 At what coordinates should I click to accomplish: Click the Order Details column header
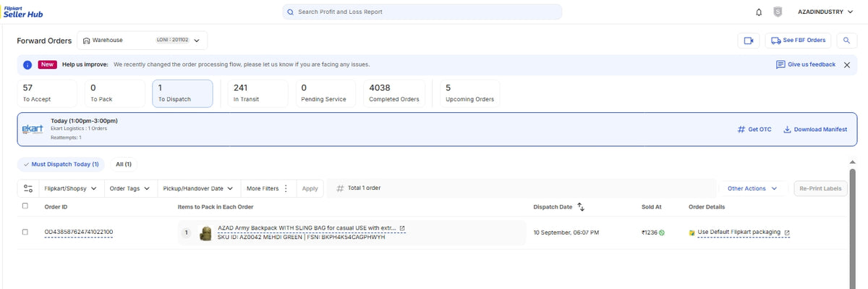tap(707, 207)
